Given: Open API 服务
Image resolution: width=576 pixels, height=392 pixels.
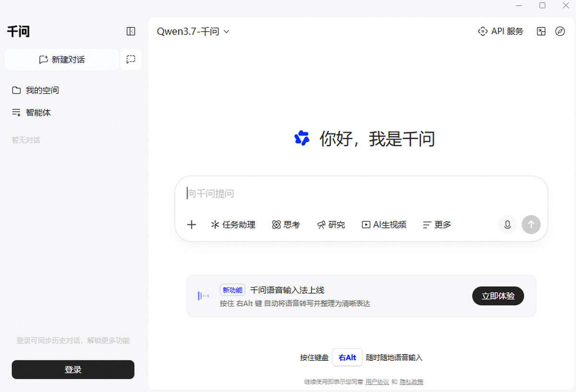Looking at the screenshot, I should (501, 31).
